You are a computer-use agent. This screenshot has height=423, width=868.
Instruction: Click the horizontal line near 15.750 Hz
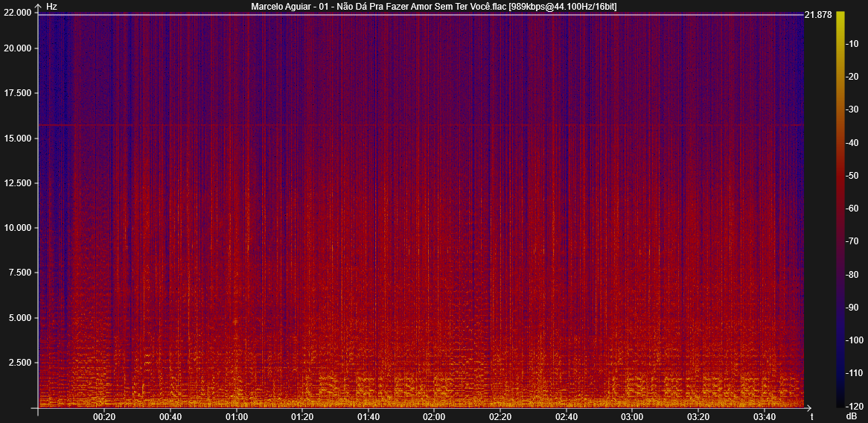[x=421, y=125]
